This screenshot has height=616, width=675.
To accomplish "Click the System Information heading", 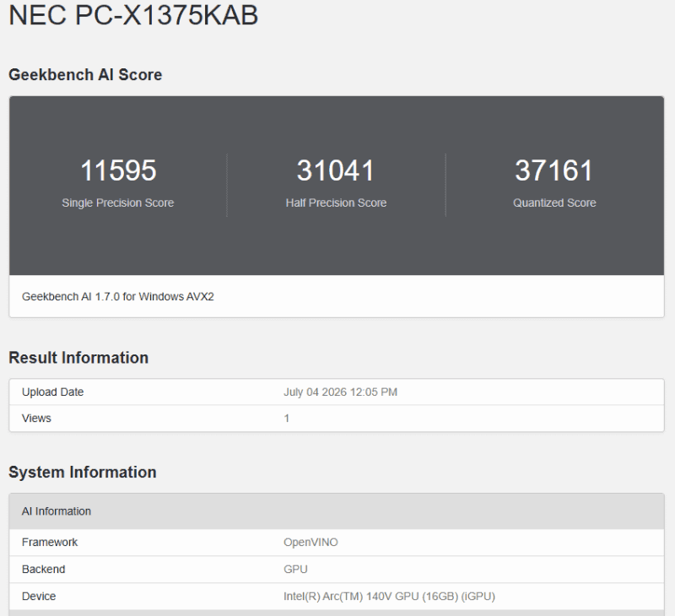I will [82, 473].
